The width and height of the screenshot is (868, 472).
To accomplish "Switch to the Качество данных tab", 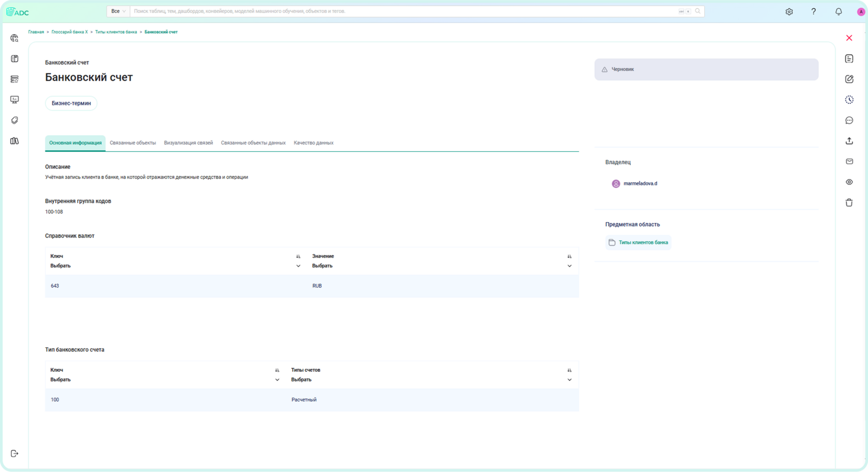I will (x=314, y=143).
